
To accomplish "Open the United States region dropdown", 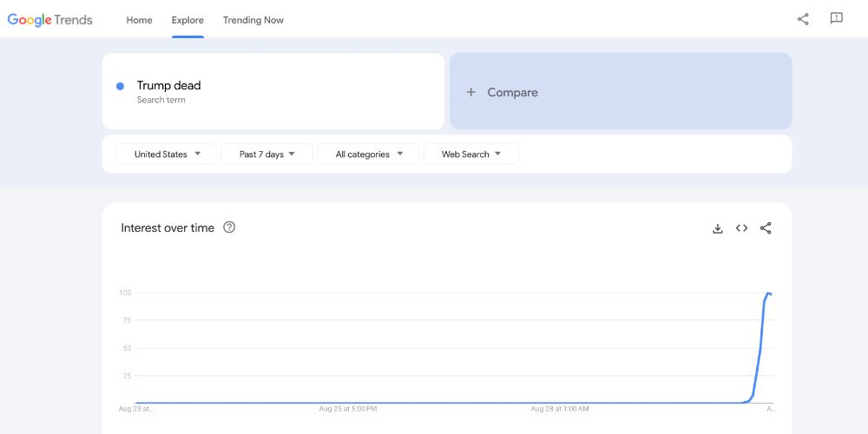I will 166,154.
